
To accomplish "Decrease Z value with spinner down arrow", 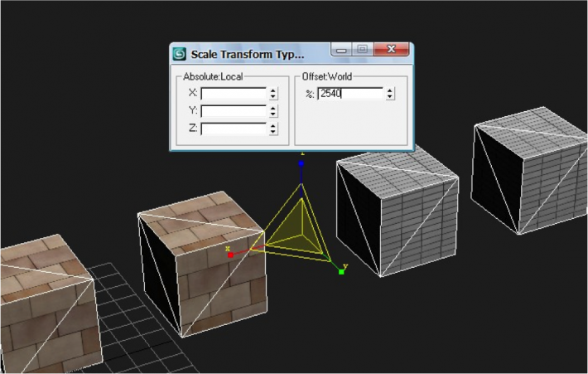I will point(273,132).
